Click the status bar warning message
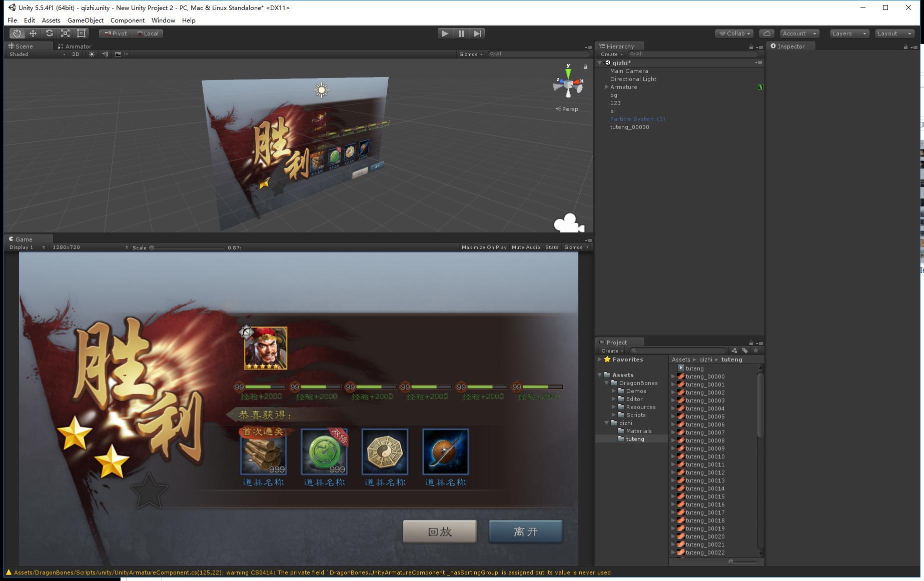924x581 pixels. coord(312,572)
